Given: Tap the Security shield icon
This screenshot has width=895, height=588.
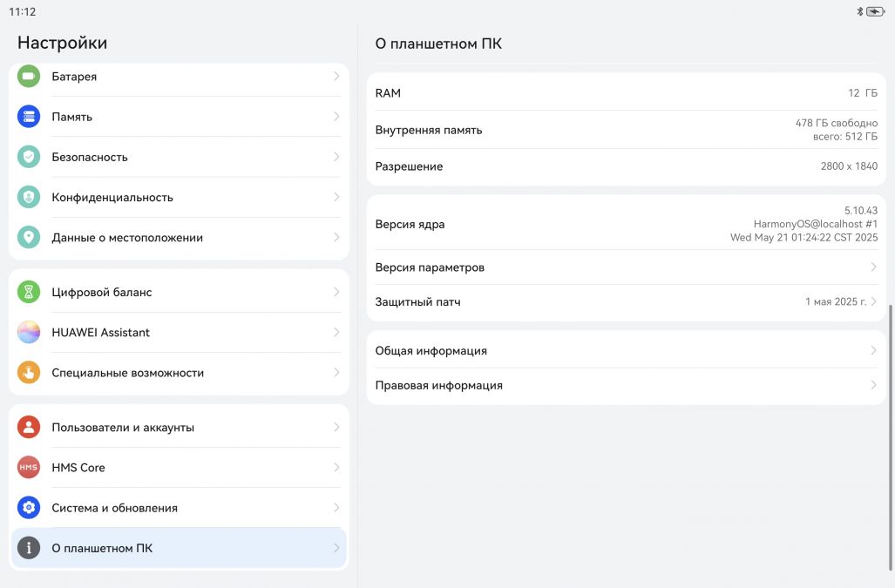Looking at the screenshot, I should pos(29,157).
